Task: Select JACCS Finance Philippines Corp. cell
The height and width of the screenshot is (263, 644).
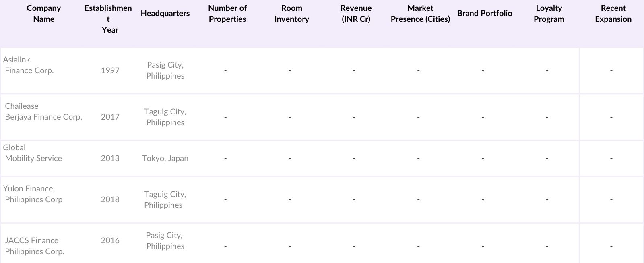Action: tap(35, 246)
